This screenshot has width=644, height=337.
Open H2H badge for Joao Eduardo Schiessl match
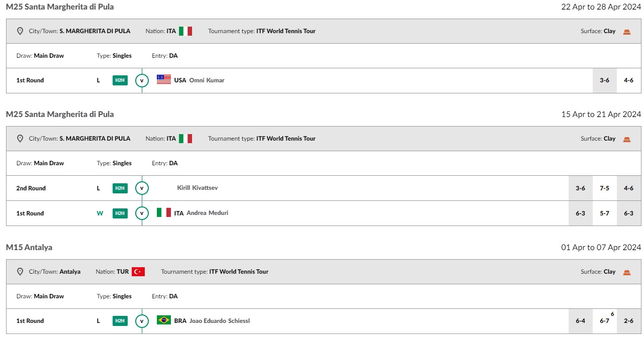pos(120,321)
